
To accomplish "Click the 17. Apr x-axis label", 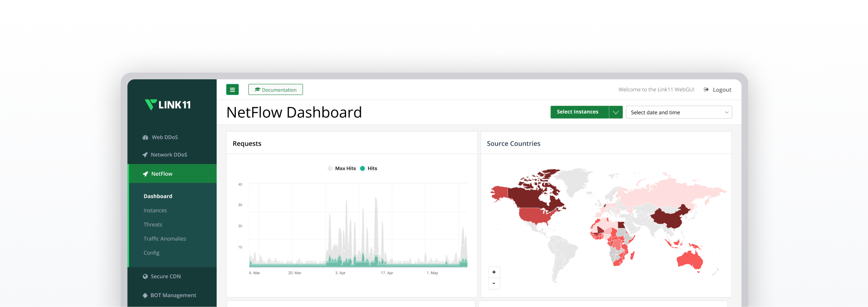I will pyautogui.click(x=387, y=273).
